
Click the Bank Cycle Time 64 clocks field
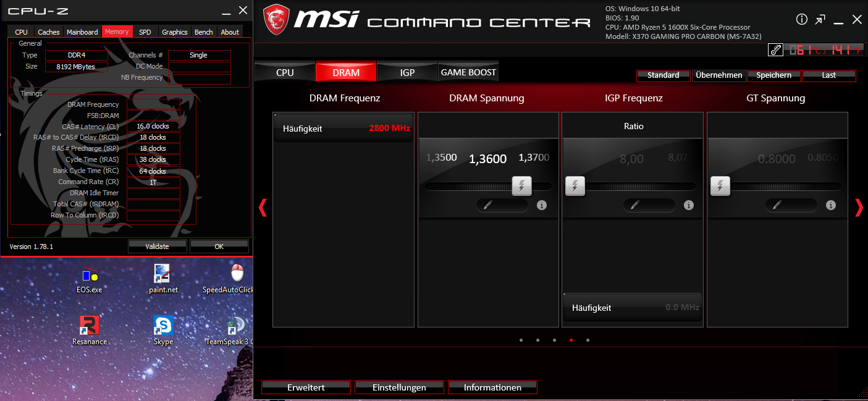click(x=153, y=171)
